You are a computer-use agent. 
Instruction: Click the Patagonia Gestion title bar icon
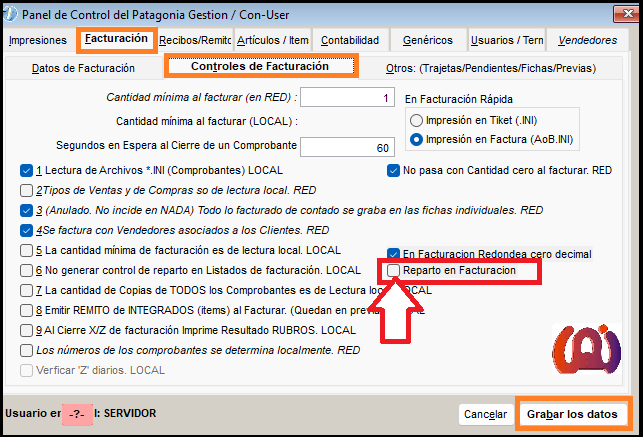[x=11, y=14]
